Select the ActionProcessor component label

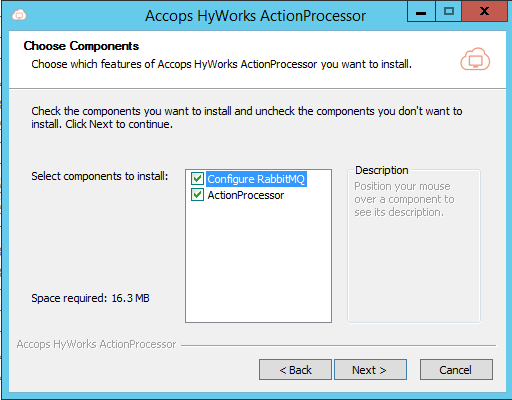click(246, 195)
